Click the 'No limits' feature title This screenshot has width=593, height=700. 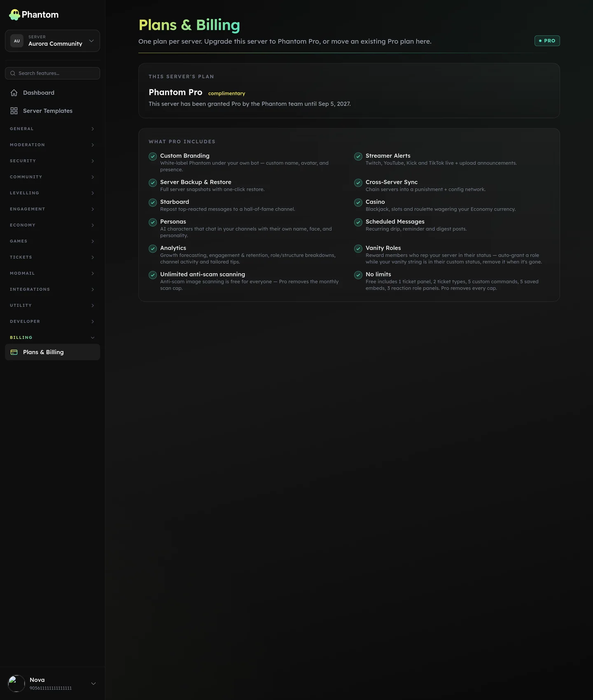(x=378, y=274)
